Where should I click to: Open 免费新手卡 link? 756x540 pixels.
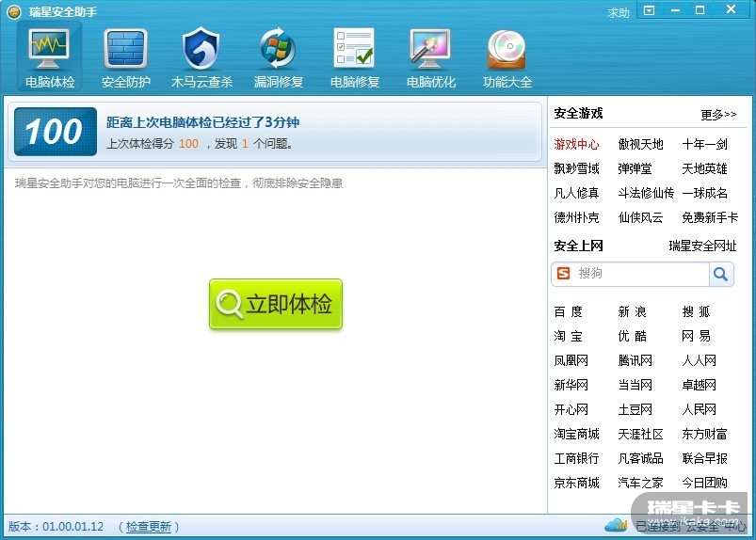point(710,217)
